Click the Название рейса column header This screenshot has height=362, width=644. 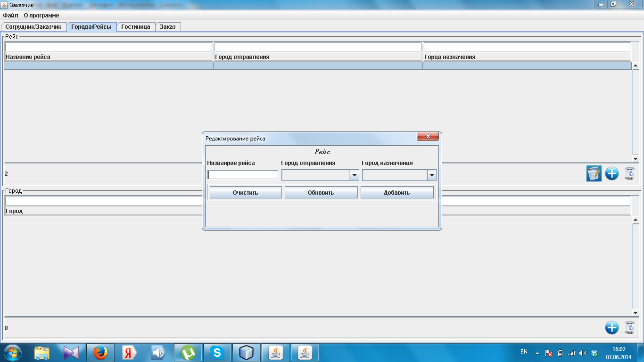click(x=109, y=57)
